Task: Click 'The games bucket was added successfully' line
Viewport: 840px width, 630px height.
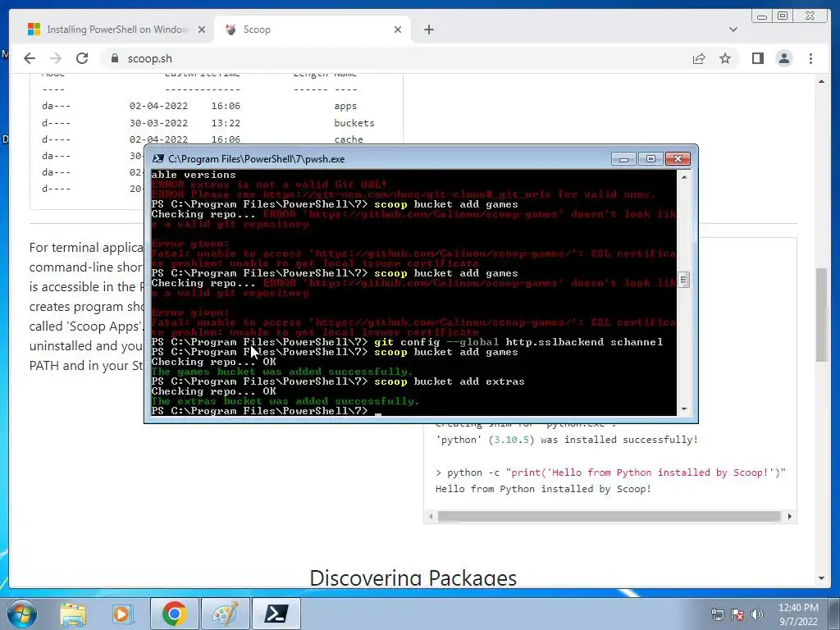Action: point(282,372)
